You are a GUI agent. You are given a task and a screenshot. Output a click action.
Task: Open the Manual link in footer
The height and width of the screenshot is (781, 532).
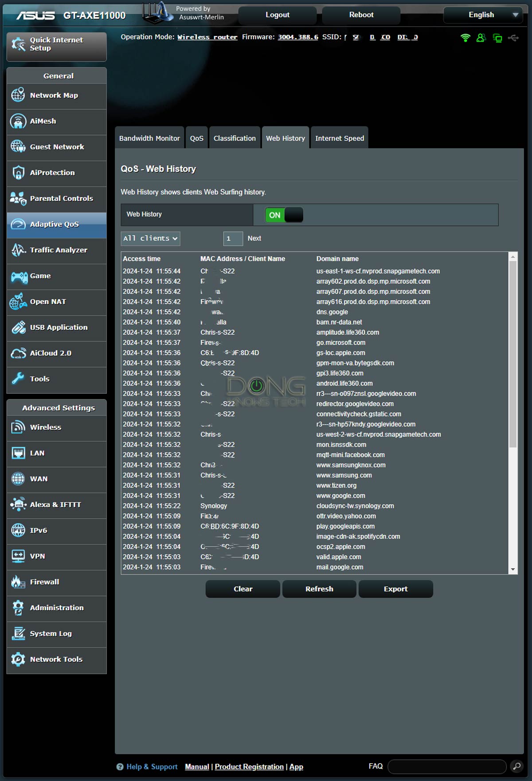coord(197,766)
